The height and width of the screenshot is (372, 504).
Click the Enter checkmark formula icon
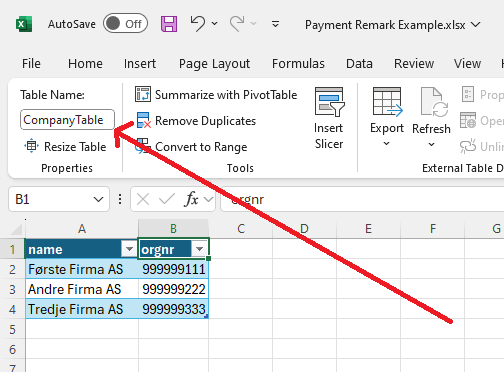[x=167, y=199]
